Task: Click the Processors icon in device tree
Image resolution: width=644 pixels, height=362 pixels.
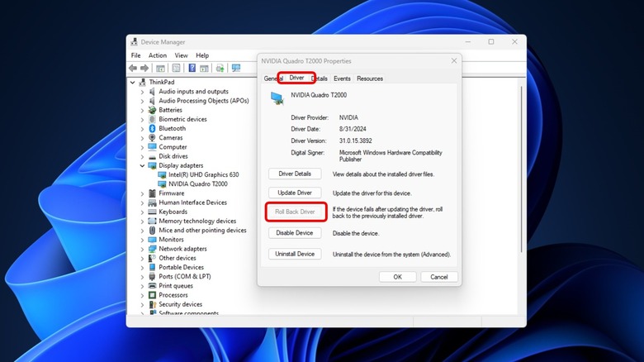Action: tap(152, 295)
